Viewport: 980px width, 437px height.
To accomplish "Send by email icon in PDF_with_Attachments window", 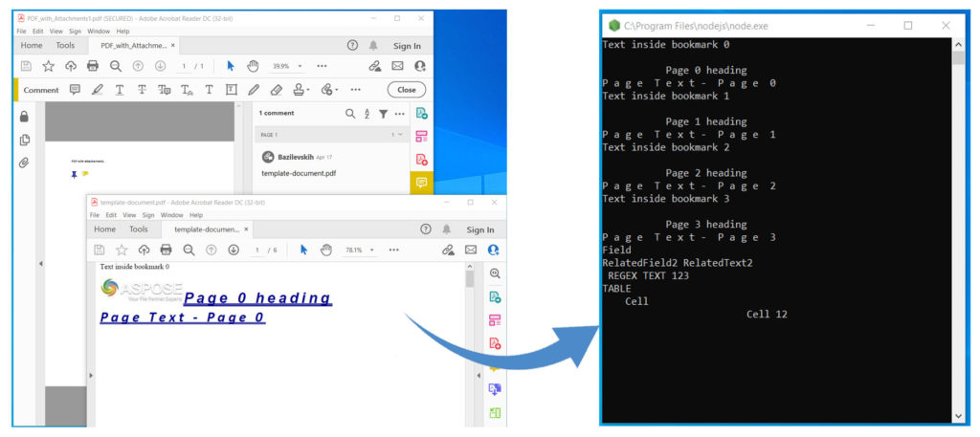I will (x=397, y=66).
